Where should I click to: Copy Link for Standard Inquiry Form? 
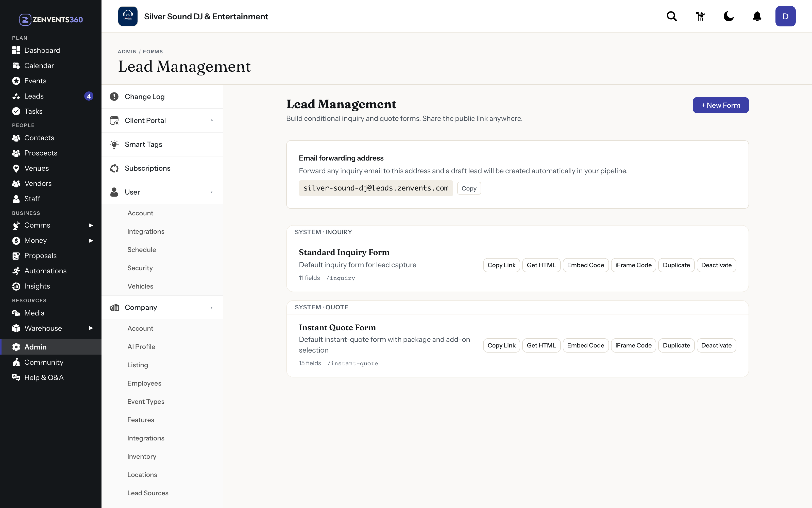(x=501, y=265)
